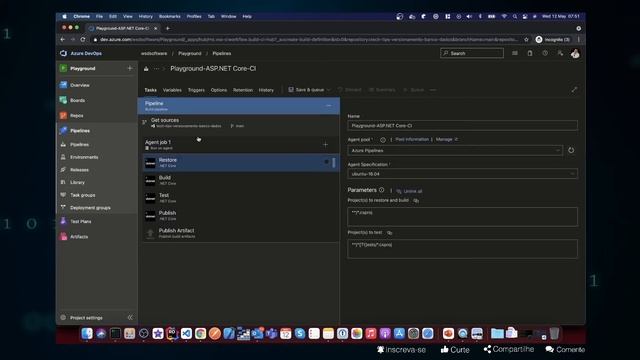Open the Pipelines sub-item in the sidebar
The image size is (640, 360).
79,144
